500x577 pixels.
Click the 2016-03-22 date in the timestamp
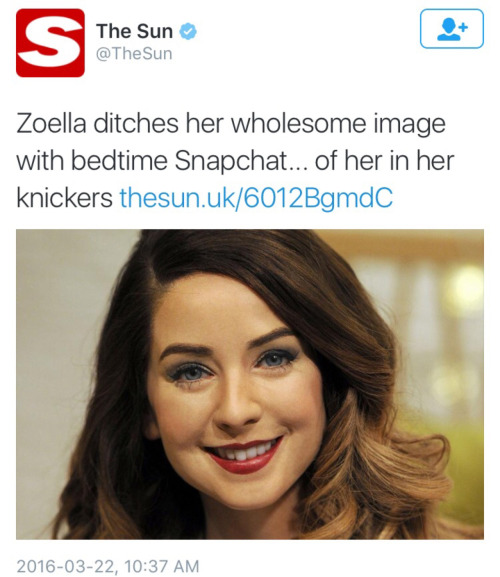tap(67, 566)
